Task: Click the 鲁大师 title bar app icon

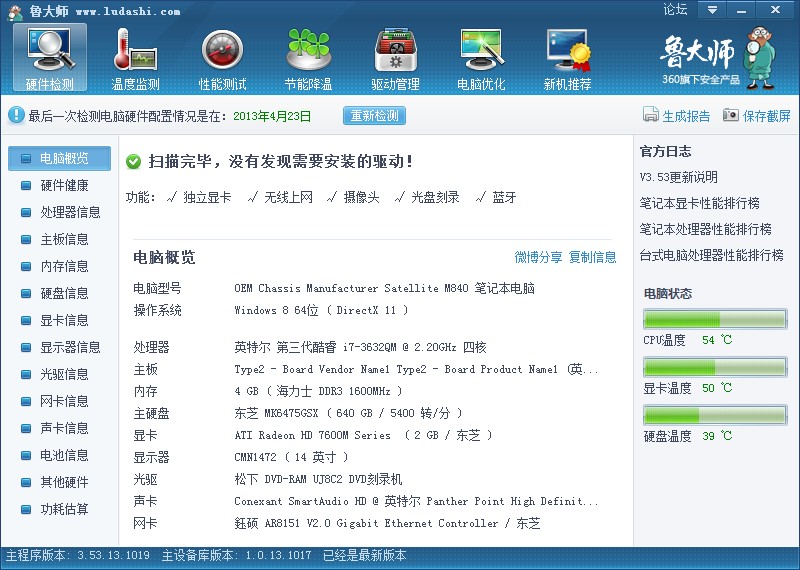Action: pyautogui.click(x=16, y=12)
